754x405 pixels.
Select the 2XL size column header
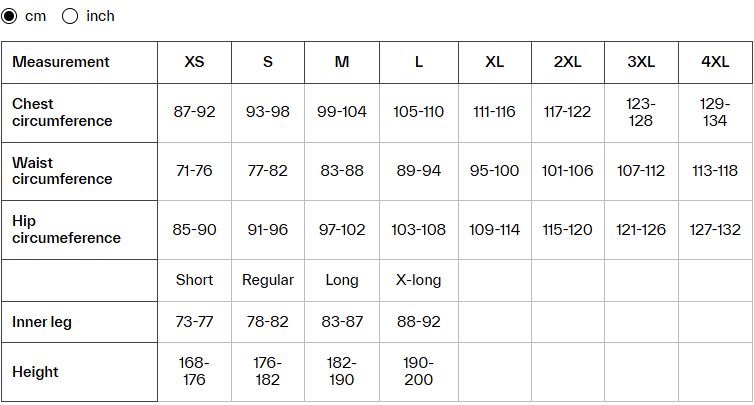tap(568, 62)
